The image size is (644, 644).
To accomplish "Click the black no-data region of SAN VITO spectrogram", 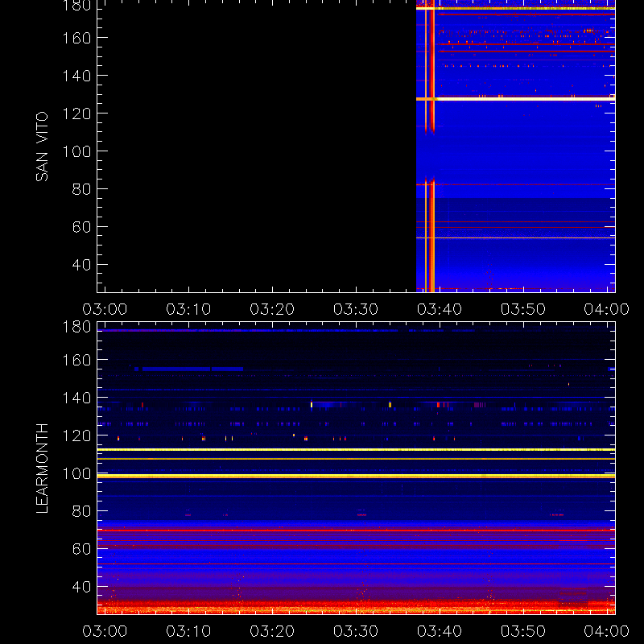I will (x=257, y=146).
